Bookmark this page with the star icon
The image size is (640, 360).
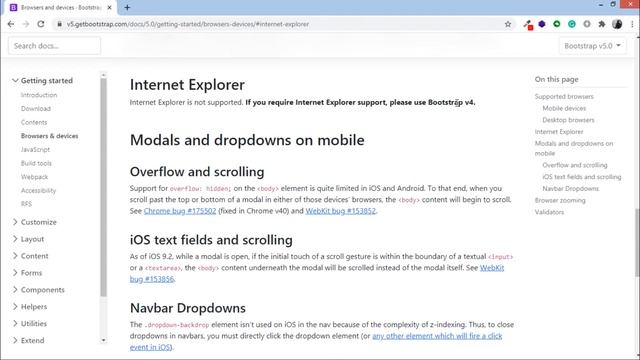508,24
